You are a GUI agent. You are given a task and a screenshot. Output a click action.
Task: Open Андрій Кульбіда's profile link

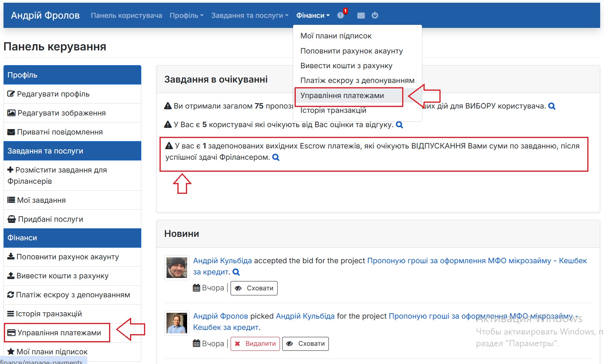(222, 260)
